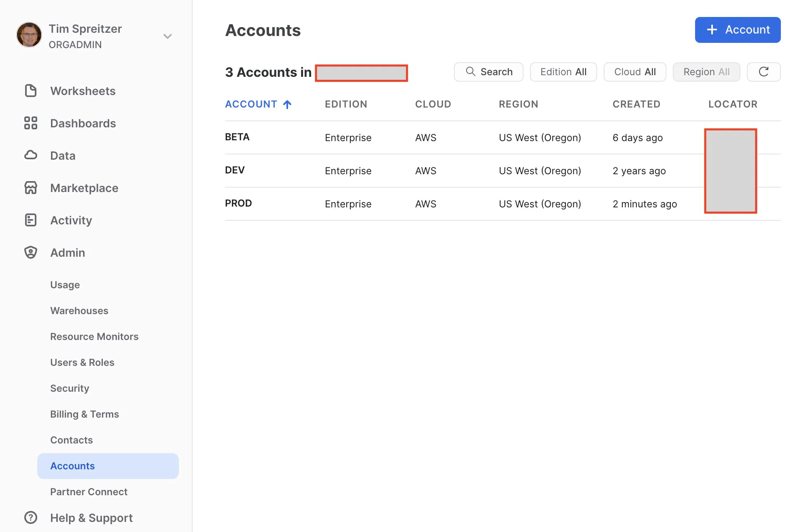
Task: Click the Activity list icon
Action: coord(31,220)
